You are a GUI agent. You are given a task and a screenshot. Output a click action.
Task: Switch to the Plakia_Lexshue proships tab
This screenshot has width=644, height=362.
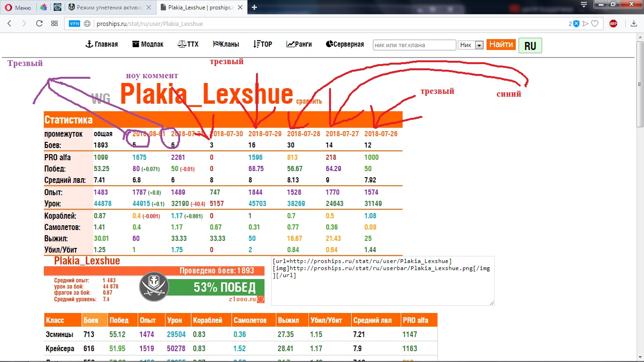tap(202, 7)
